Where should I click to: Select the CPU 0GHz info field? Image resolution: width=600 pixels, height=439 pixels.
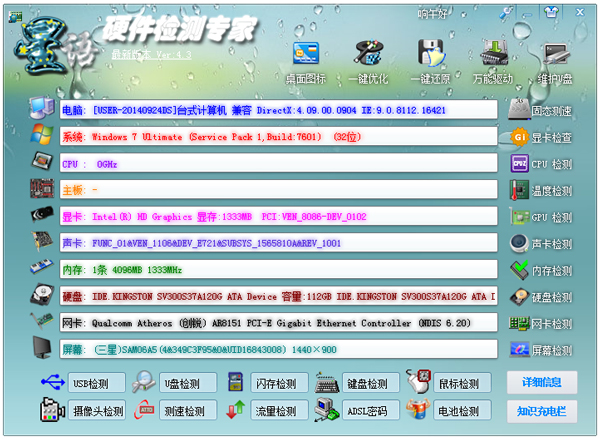coord(279,163)
